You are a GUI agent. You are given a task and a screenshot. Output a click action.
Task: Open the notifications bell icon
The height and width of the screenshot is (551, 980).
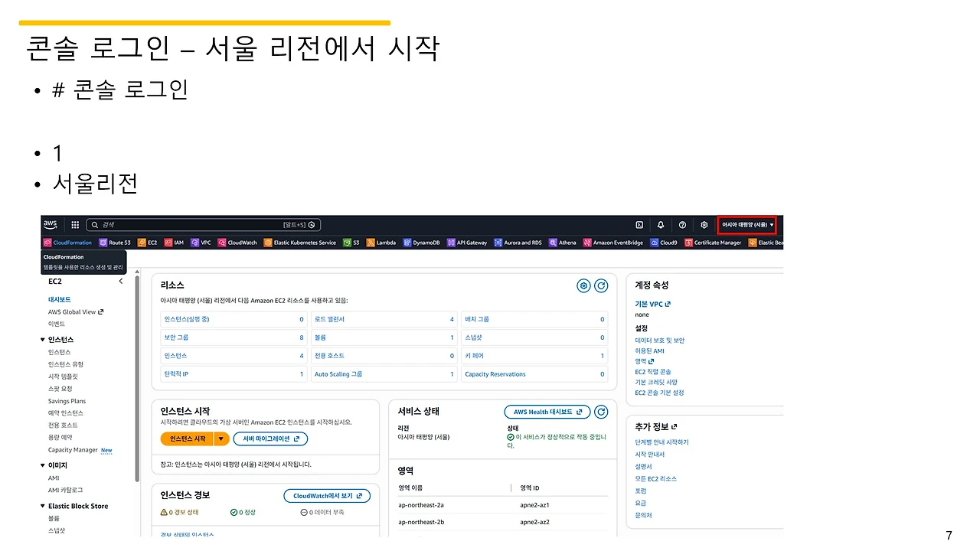pyautogui.click(x=661, y=224)
